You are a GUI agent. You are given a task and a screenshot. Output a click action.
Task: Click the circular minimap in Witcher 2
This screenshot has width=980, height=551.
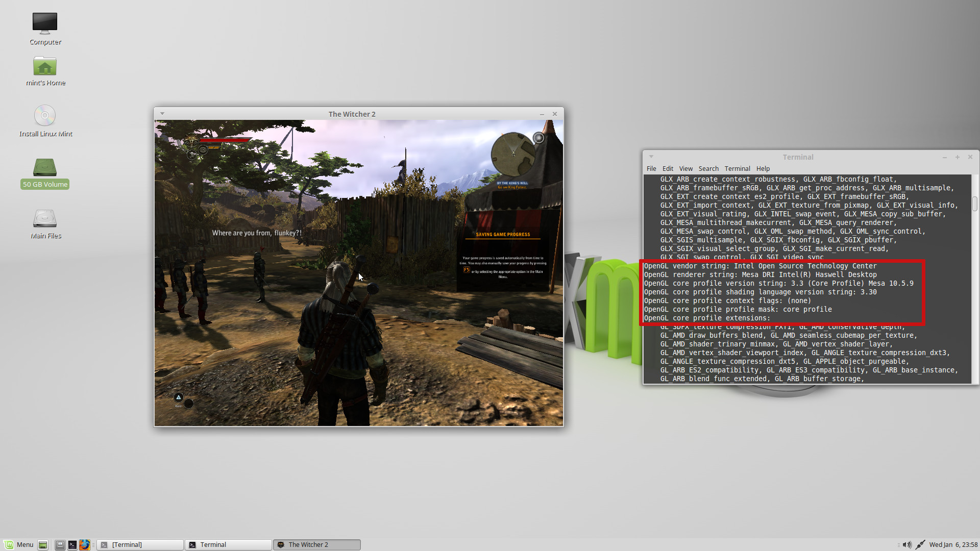[x=513, y=155]
